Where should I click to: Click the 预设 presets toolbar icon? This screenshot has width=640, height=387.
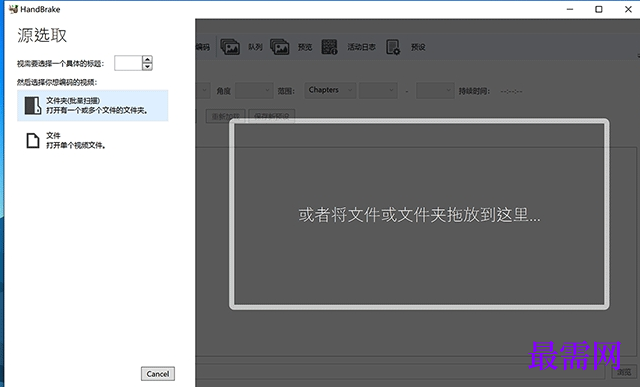coord(393,47)
